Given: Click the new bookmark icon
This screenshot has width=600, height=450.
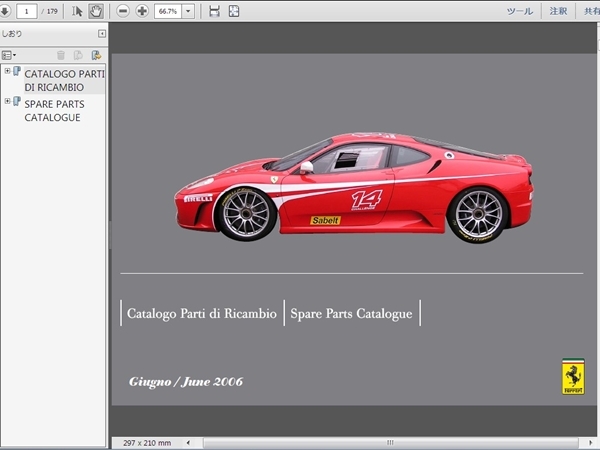Looking at the screenshot, I should point(78,55).
